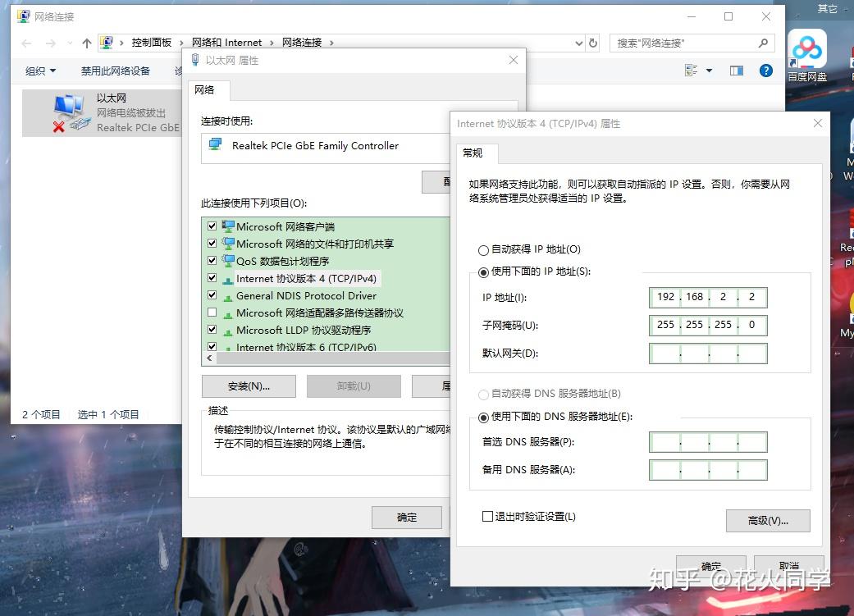
Task: Click the Help question mark icon
Action: (x=765, y=71)
